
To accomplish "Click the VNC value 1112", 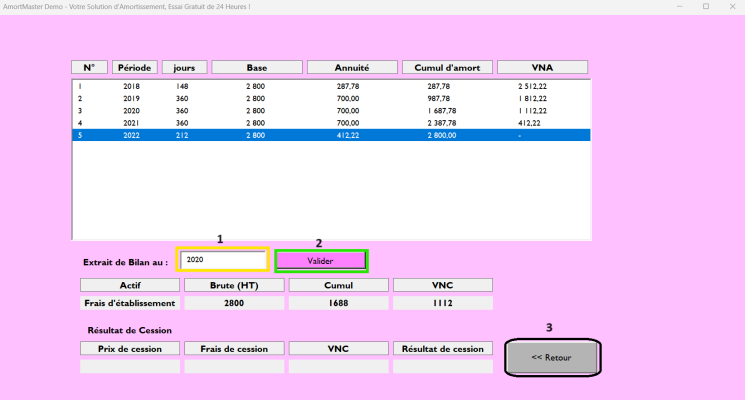I will click(x=443, y=303).
